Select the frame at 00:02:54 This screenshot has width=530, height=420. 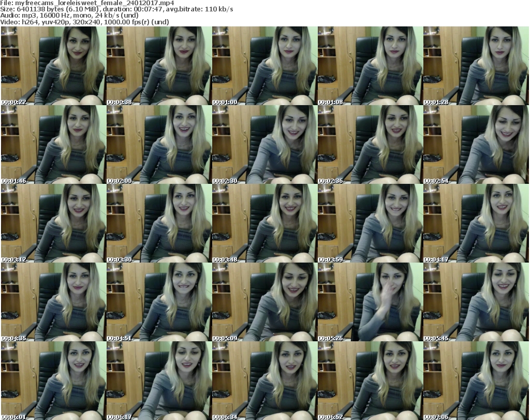(476, 144)
